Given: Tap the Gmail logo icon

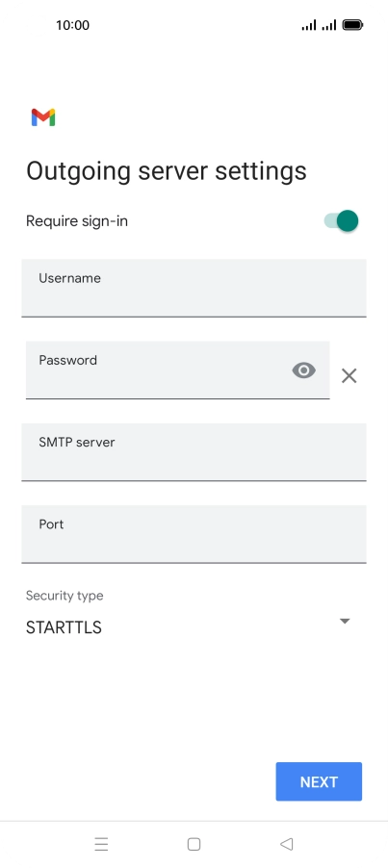Looking at the screenshot, I should click(x=43, y=117).
